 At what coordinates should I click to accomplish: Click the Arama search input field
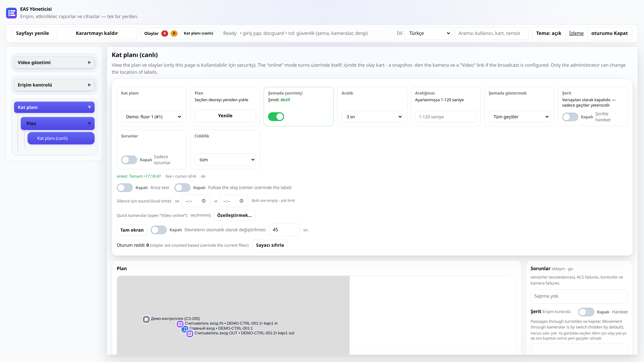coord(492,33)
